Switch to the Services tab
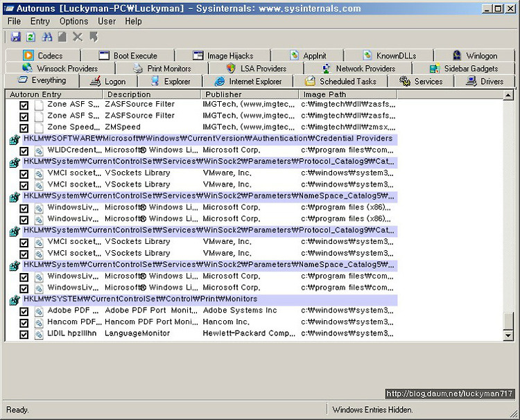Viewport: 520px width, 420px height. click(x=421, y=81)
